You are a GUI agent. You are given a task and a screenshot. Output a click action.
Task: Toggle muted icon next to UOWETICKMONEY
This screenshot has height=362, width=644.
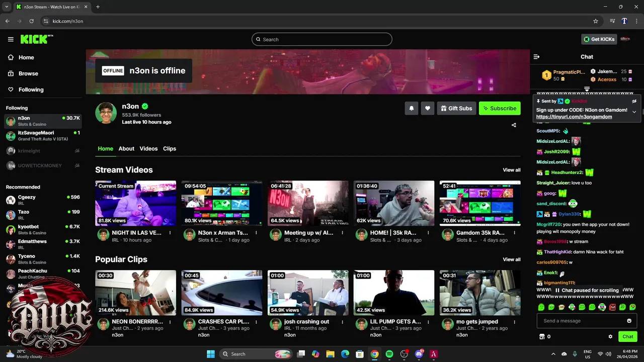click(x=77, y=165)
